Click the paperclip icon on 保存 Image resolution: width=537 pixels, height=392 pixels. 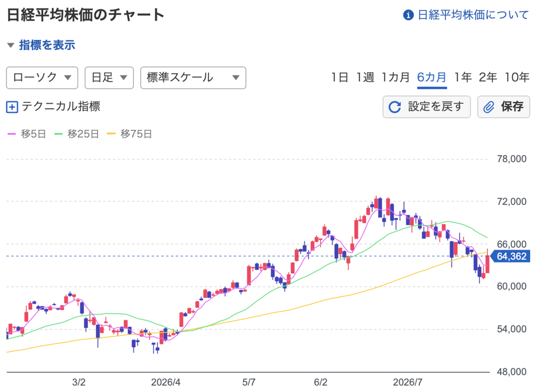coord(489,107)
